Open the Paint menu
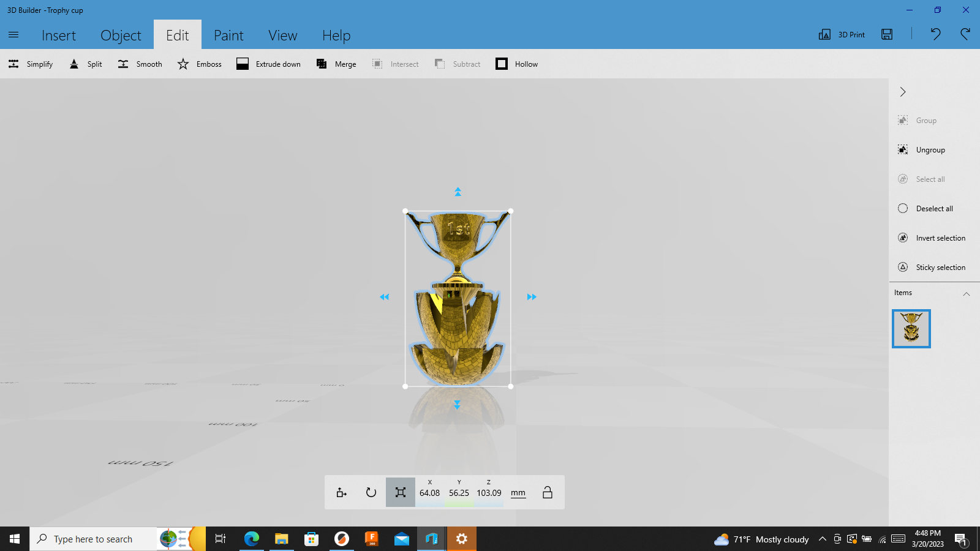980x551 pixels. point(228,35)
